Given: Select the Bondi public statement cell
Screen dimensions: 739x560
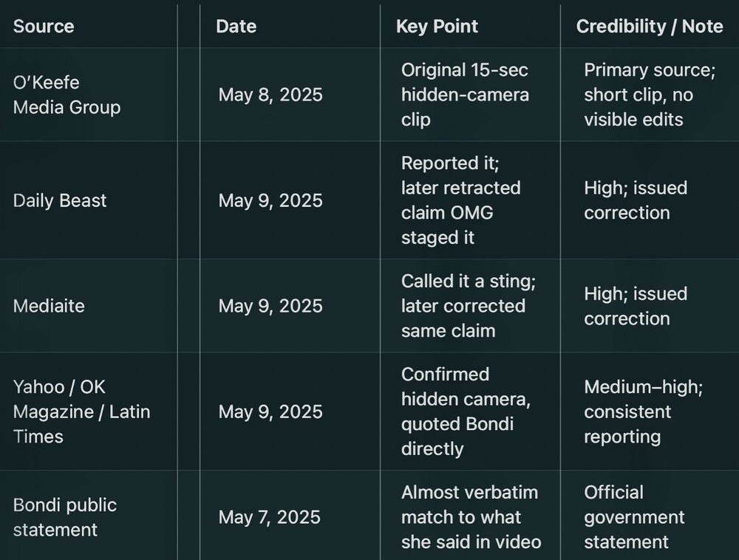Looking at the screenshot, I should click(x=65, y=517).
